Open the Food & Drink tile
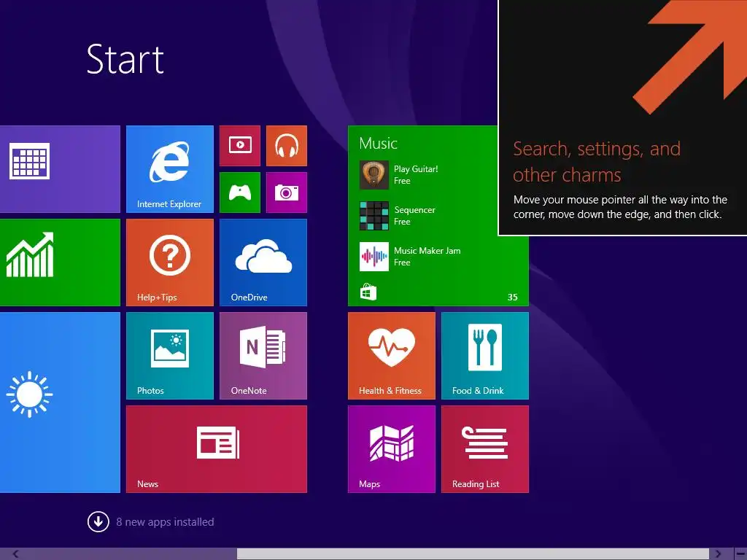This screenshot has height=560, width=747. pos(485,356)
